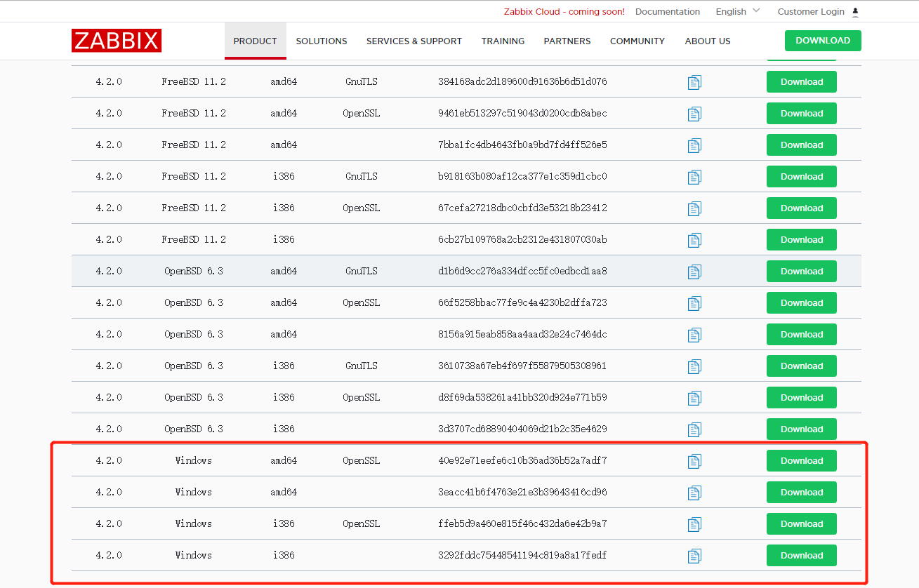Download button for hash 8156a915eab858aa4aad32e24c7464dc

[x=802, y=334]
